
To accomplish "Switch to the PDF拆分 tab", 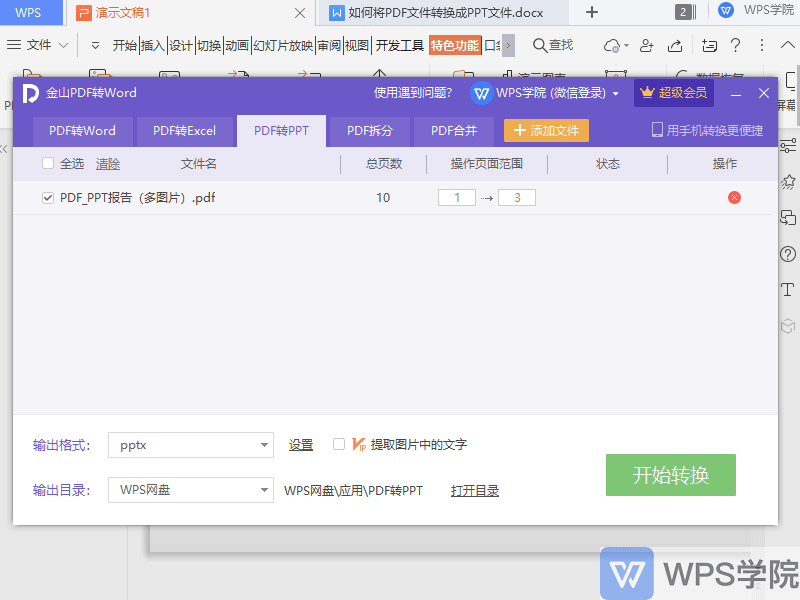I will pos(370,131).
